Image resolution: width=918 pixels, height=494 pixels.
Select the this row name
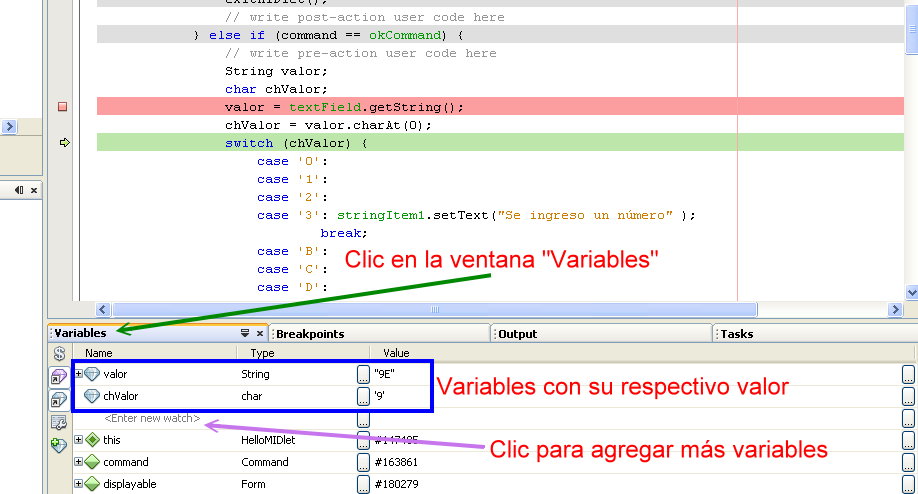pos(112,440)
